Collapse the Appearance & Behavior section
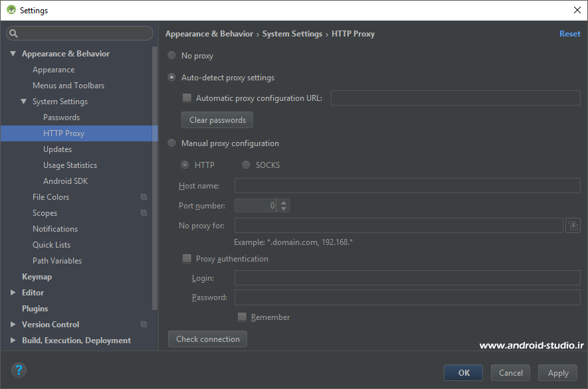588x389 pixels. tap(13, 53)
